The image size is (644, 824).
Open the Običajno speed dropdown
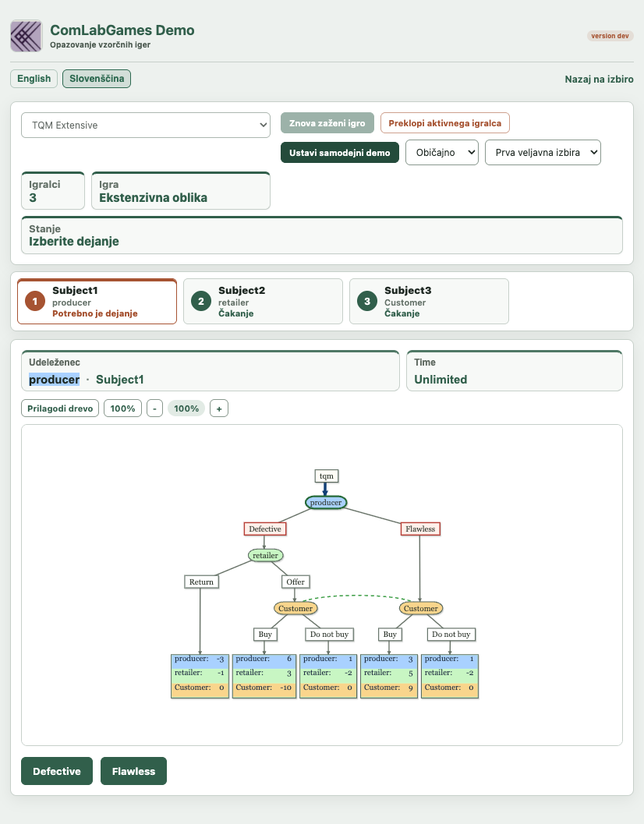coord(442,152)
